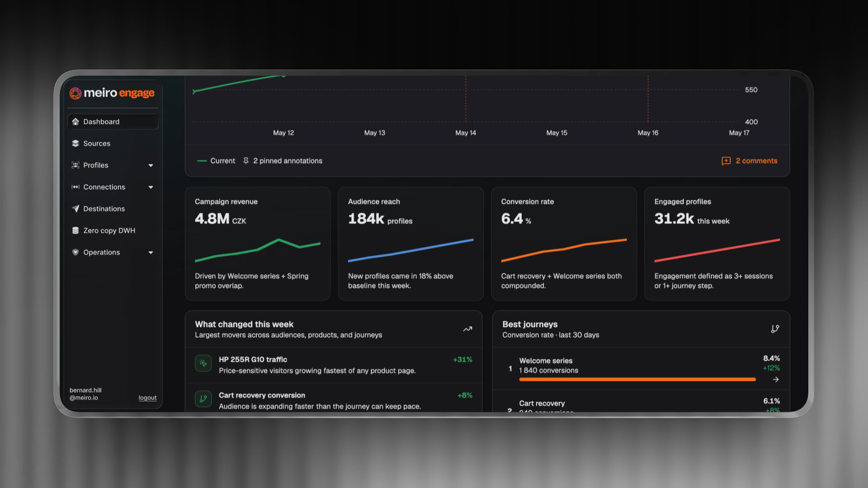868x488 pixels.
Task: Open the Profiles menu item label
Action: pyautogui.click(x=96, y=165)
